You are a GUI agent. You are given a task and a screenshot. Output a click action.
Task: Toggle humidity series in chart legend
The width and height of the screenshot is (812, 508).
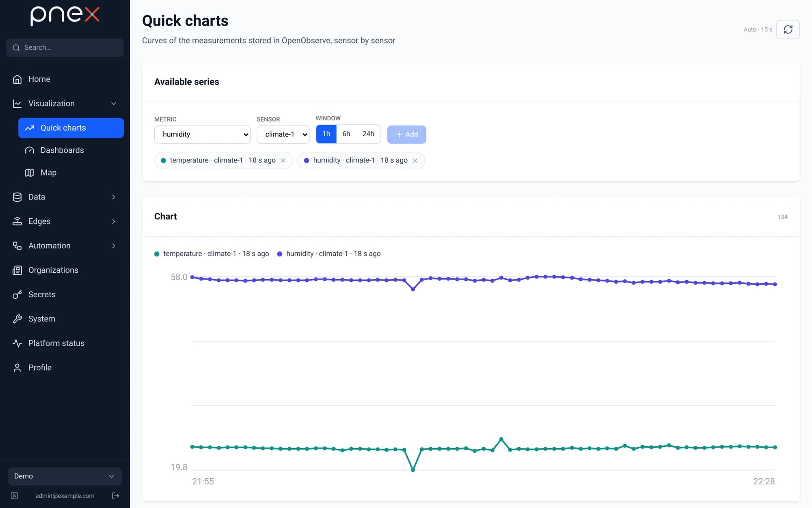point(329,254)
